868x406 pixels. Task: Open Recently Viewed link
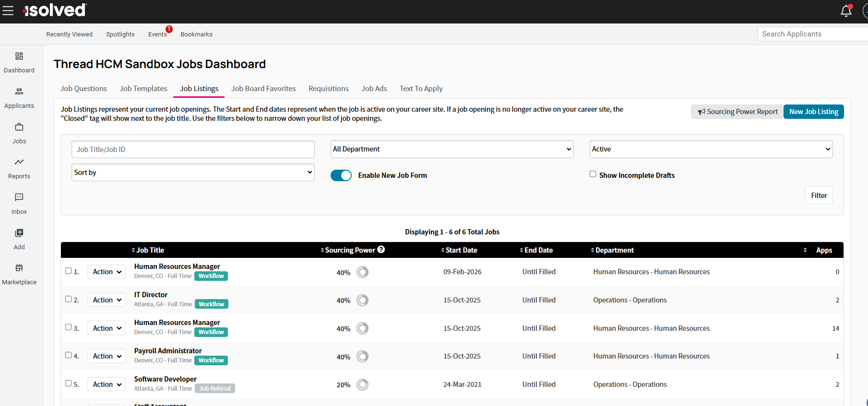point(70,35)
